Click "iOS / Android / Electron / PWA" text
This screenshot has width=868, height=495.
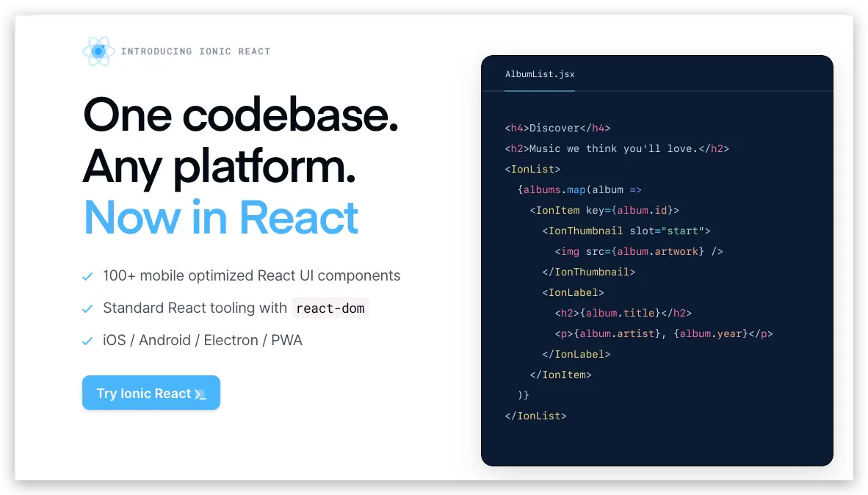203,340
